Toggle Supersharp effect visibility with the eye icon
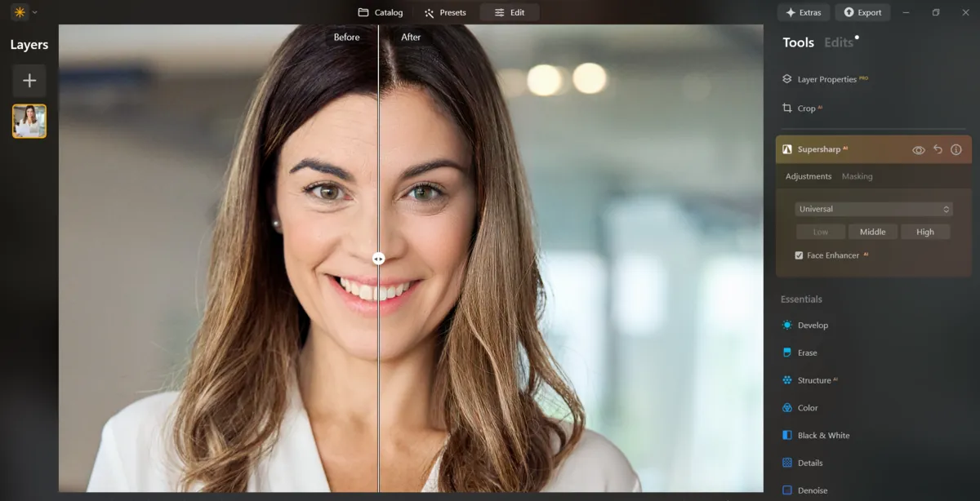The width and height of the screenshot is (980, 501). point(918,149)
